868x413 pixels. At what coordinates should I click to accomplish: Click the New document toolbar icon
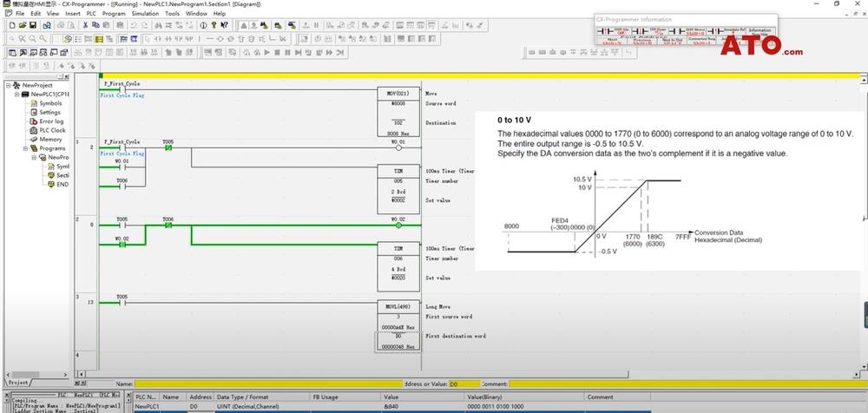(x=12, y=25)
